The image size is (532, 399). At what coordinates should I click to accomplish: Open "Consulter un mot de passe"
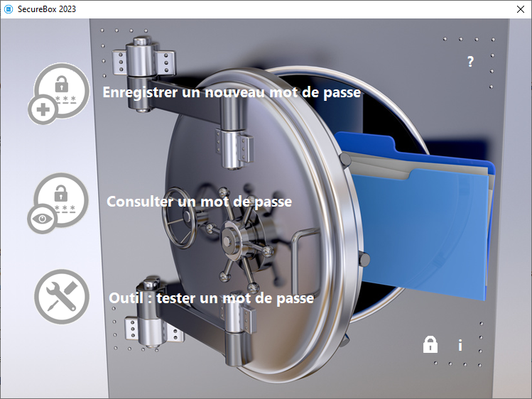199,202
